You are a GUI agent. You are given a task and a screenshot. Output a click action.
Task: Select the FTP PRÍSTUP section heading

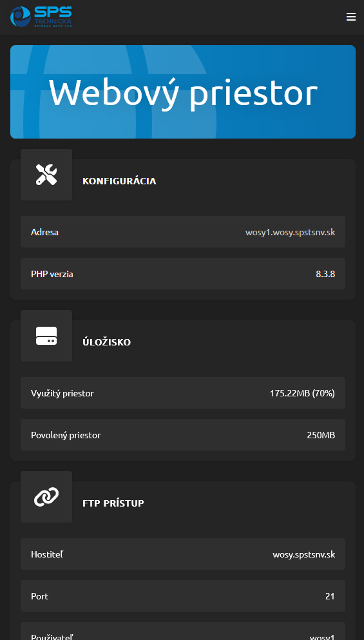[113, 503]
